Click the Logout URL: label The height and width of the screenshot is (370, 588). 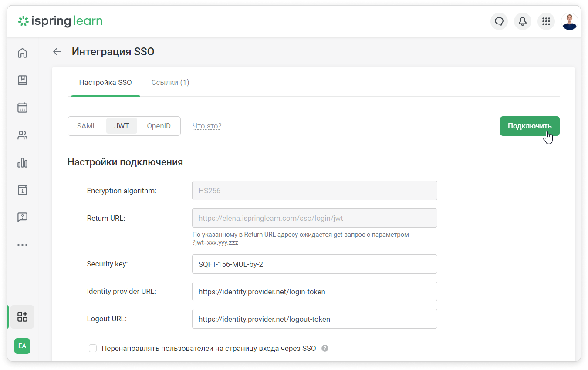pos(107,319)
